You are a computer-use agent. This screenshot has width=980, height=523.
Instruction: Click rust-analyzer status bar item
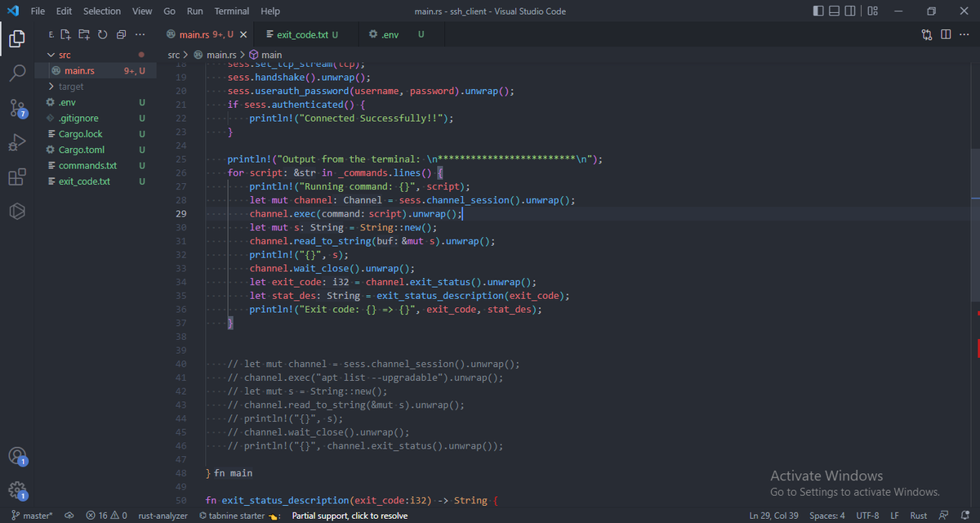tap(163, 516)
